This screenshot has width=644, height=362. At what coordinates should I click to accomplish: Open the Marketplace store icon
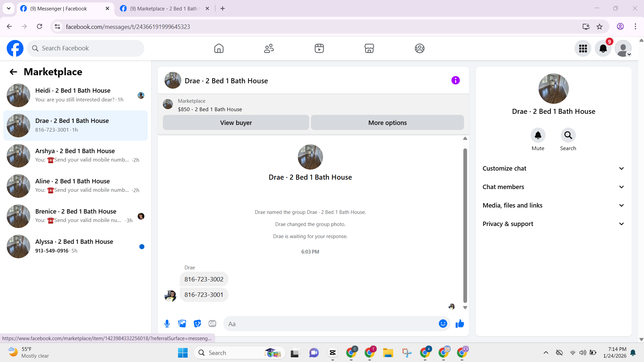[x=369, y=48]
